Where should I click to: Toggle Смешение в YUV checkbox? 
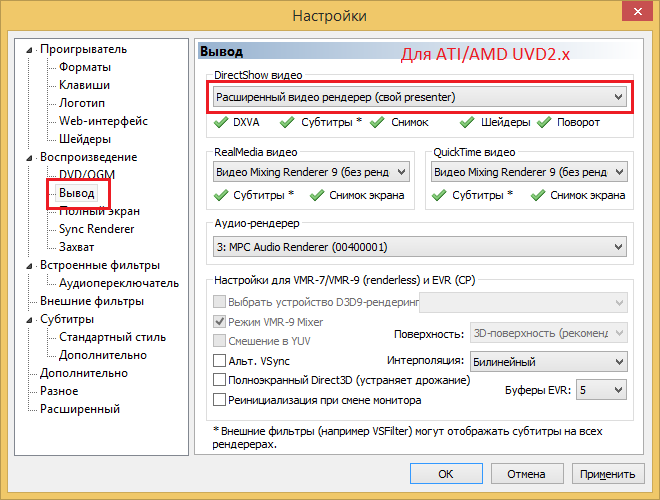click(219, 340)
